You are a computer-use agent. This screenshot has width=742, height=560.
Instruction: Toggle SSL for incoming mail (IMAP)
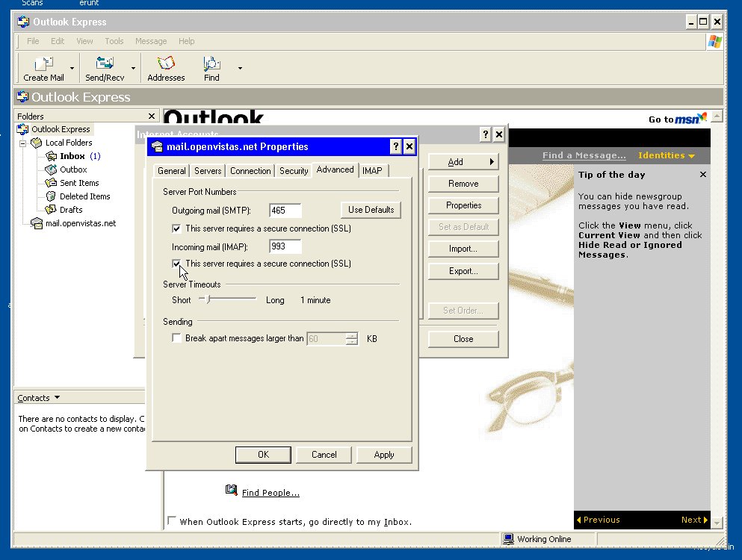click(176, 264)
